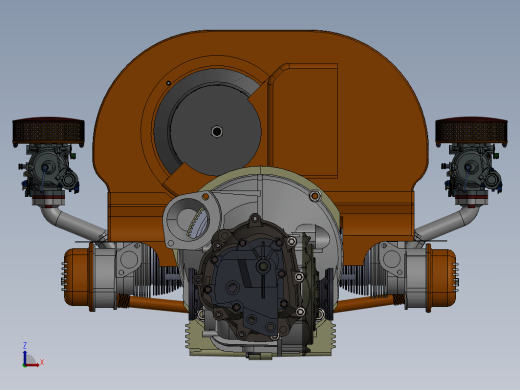Select the right orange valve cover
Viewport: 520px width, 390px height.
(x=443, y=277)
